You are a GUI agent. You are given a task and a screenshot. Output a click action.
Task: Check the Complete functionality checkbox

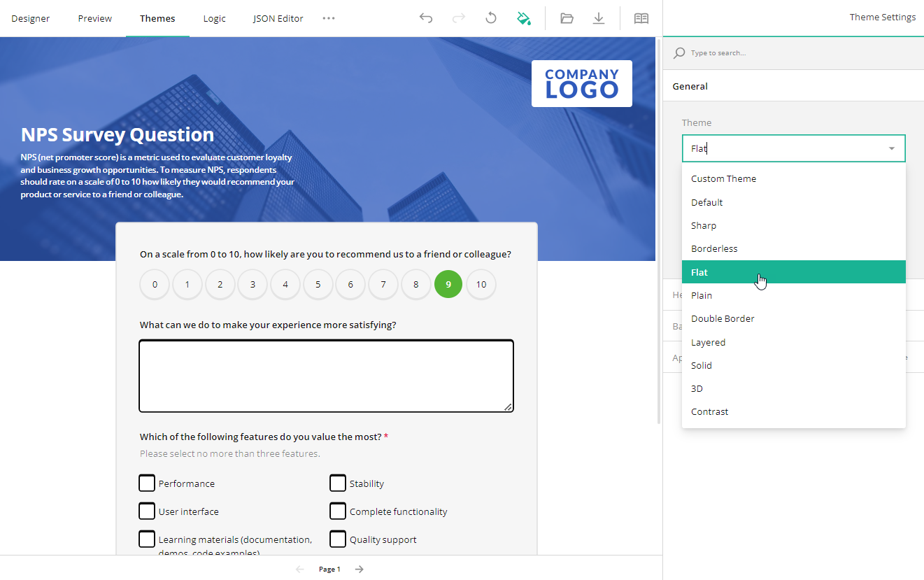tap(338, 511)
